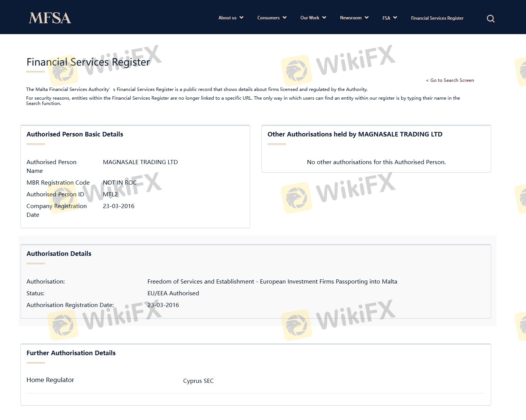
Task: Click the MFSA logo
Action: pyautogui.click(x=50, y=18)
